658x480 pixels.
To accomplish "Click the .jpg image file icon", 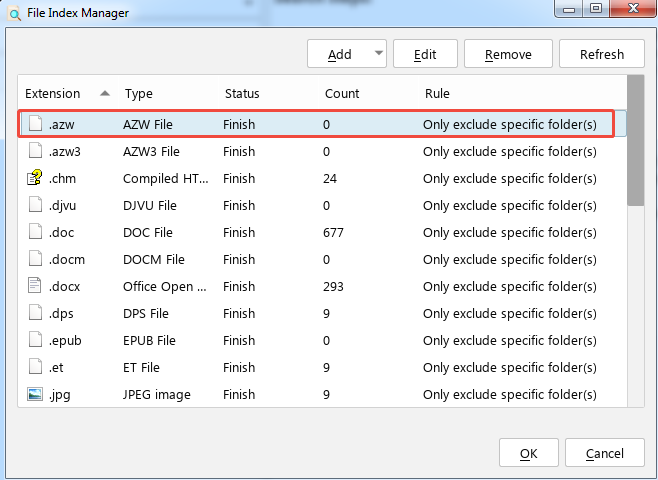I will (x=35, y=395).
